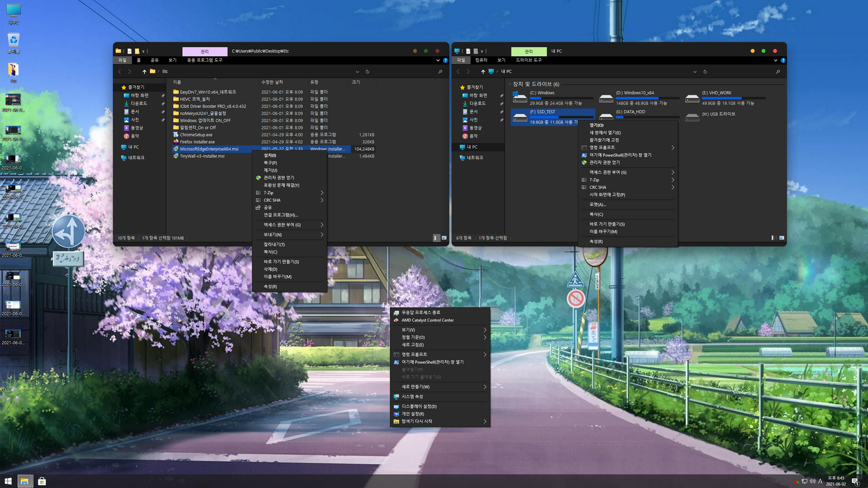Sort by 수정한 날짜 column header
This screenshot has height=488, width=868.
(x=282, y=82)
